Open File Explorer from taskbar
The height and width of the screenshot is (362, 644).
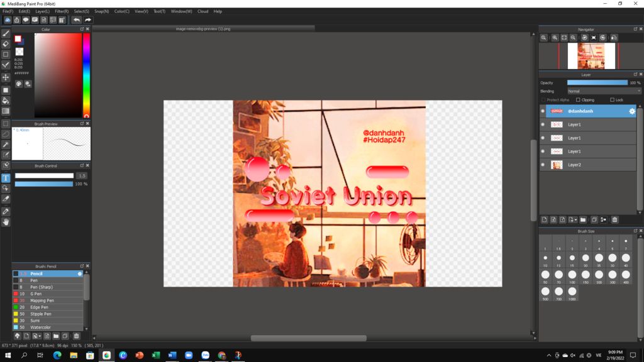click(x=74, y=355)
